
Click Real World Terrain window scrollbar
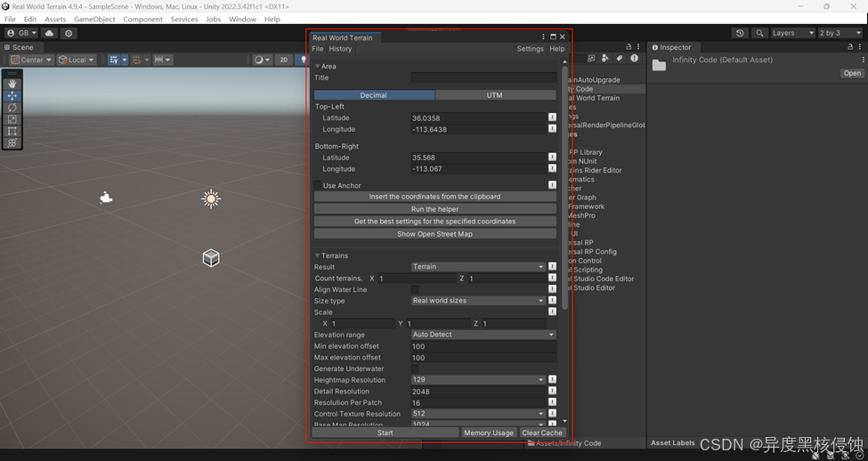click(x=564, y=188)
